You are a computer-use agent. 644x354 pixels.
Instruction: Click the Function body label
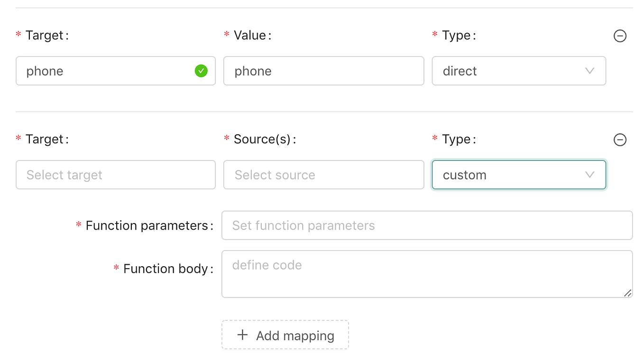coord(167,269)
